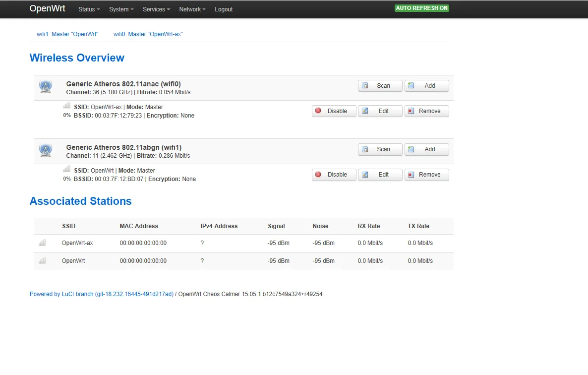Scan for networks on wifi1 radio
Image resolution: width=588 pixels, height=375 pixels.
380,149
